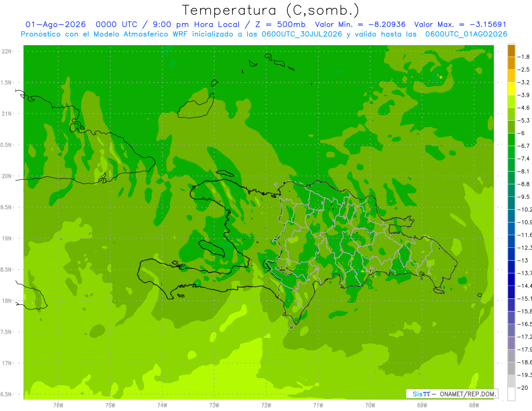Click the colorbar label "-6.7"

(x=524, y=146)
